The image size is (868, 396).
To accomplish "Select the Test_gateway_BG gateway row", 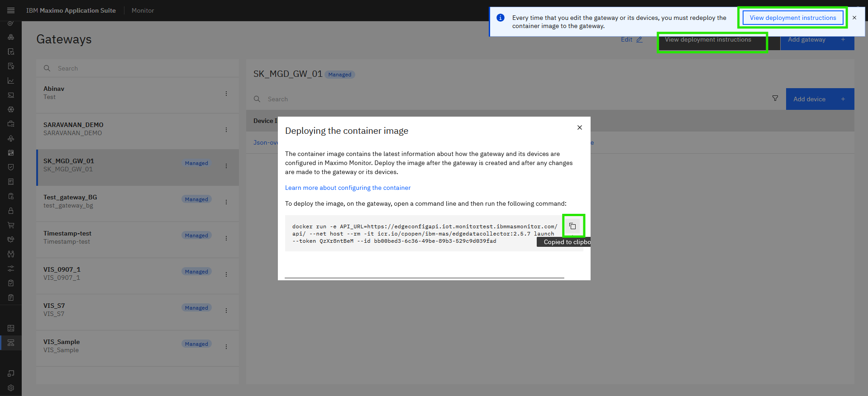I will coord(138,203).
